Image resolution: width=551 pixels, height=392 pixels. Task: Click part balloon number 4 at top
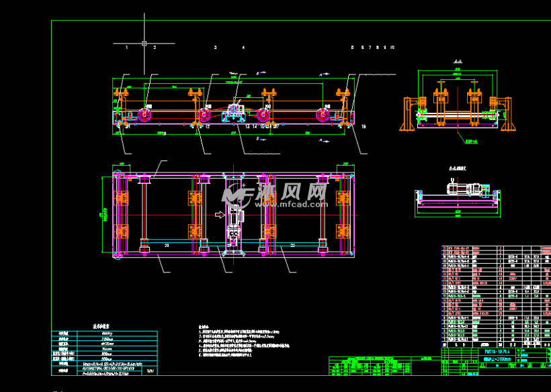[243, 48]
